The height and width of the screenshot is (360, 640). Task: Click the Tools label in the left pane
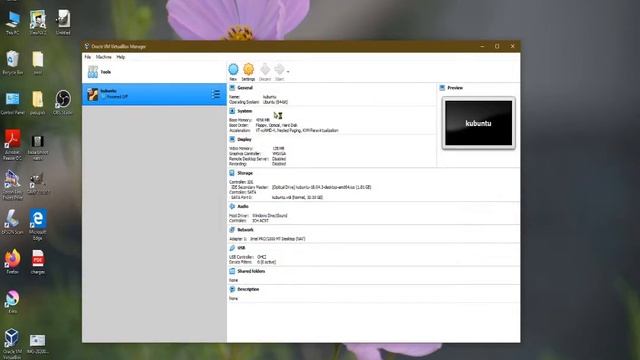pos(106,72)
